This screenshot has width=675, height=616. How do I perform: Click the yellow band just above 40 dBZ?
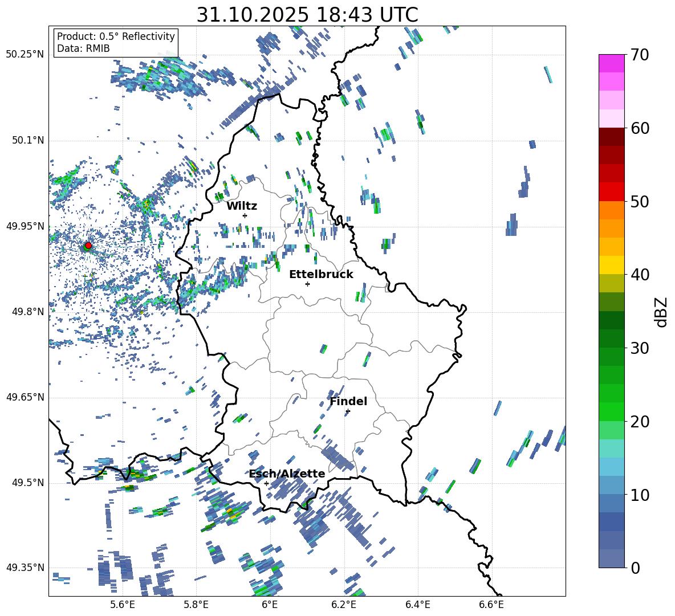pos(612,264)
